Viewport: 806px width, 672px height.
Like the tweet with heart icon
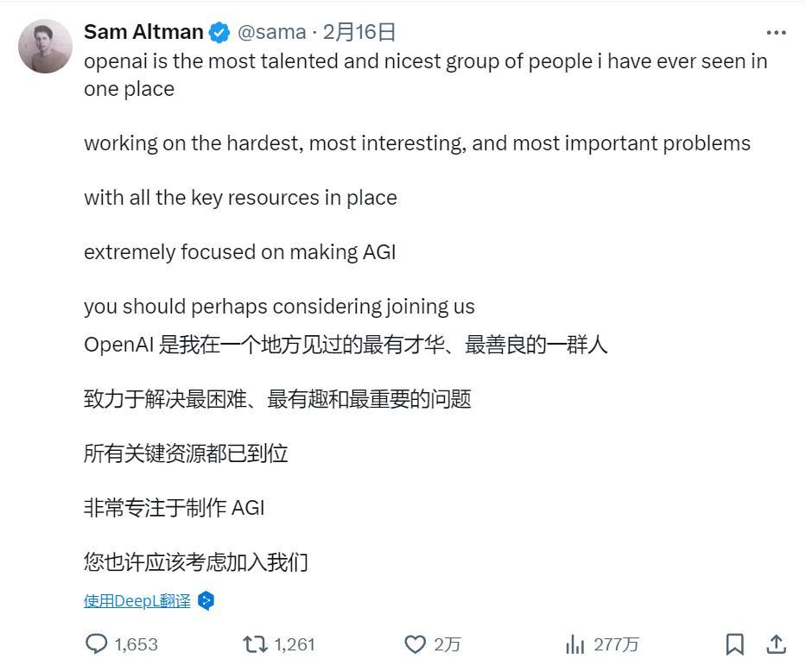pos(416,644)
